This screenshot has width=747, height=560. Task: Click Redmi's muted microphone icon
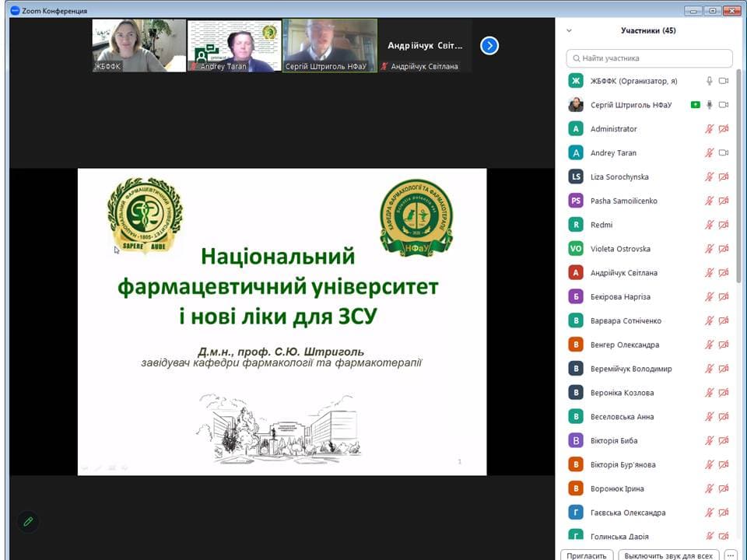tap(710, 225)
